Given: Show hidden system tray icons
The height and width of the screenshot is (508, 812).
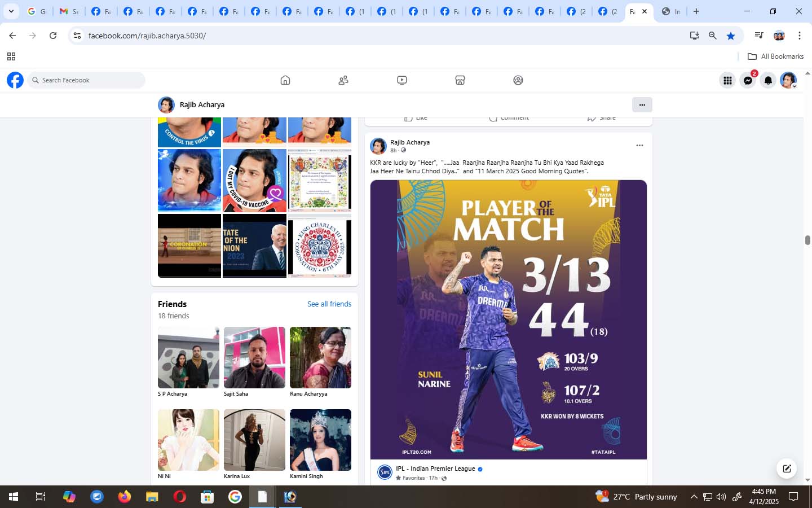Looking at the screenshot, I should click(x=694, y=497).
